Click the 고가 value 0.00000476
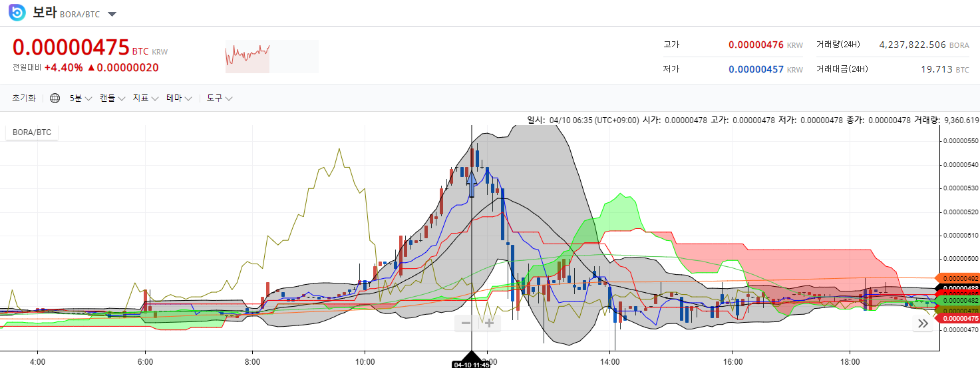Viewport: 980px width, 368px height. (756, 45)
